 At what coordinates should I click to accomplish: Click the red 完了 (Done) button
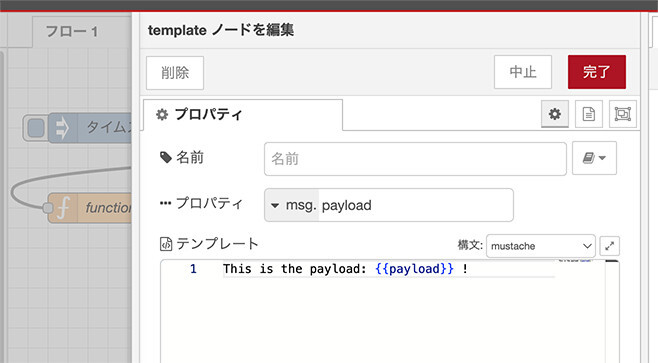point(597,72)
